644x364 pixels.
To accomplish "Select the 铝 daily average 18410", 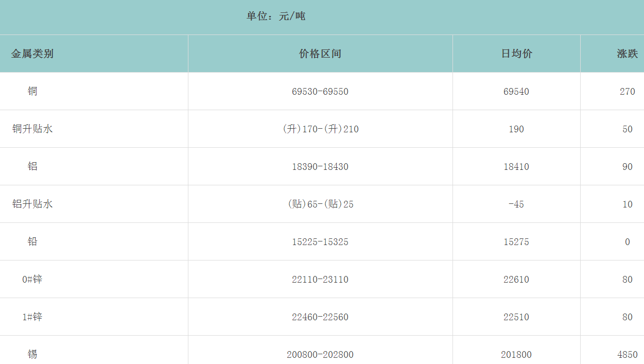I will tap(516, 167).
